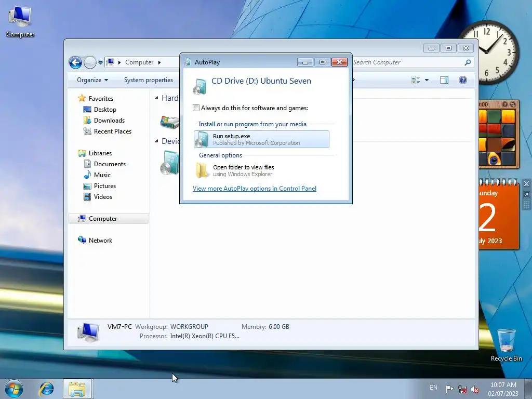The height and width of the screenshot is (399, 532).
Task: Open view options dropdown arrow
Action: coord(427,80)
